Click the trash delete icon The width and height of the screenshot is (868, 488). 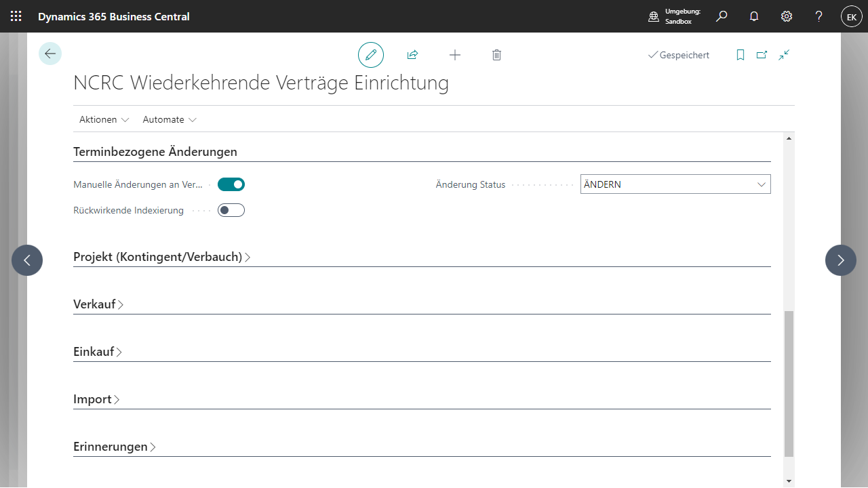(x=496, y=55)
